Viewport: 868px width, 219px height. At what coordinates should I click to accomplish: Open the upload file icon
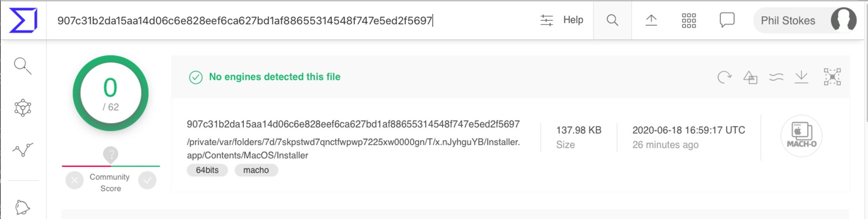tap(651, 20)
